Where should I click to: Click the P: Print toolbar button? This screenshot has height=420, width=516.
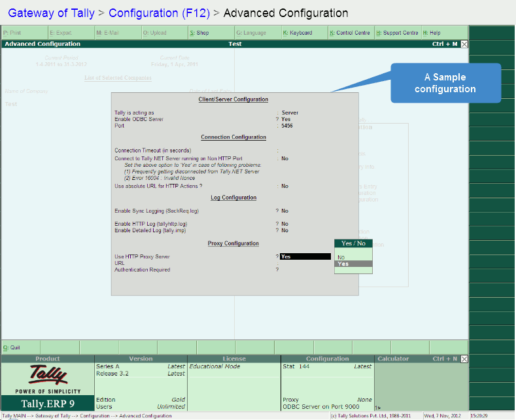(25, 33)
